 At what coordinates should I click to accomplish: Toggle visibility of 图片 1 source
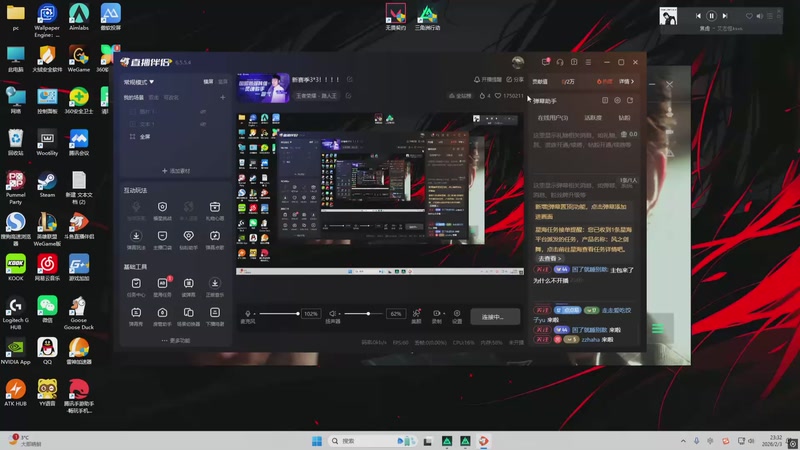point(203,111)
